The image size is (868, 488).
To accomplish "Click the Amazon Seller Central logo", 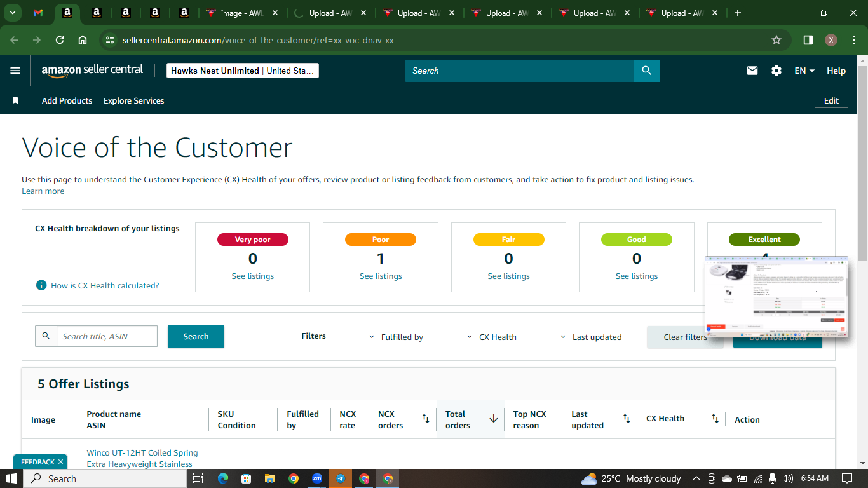I will click(x=92, y=71).
